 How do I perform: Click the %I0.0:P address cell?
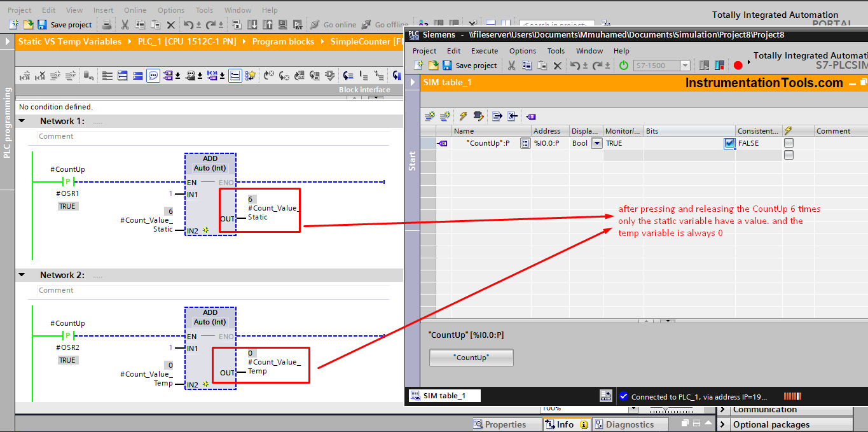coord(551,143)
